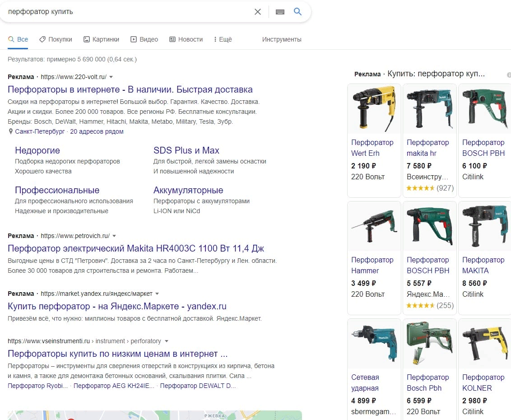
Task: Click price '2 190 ₽'
Action: (363, 166)
